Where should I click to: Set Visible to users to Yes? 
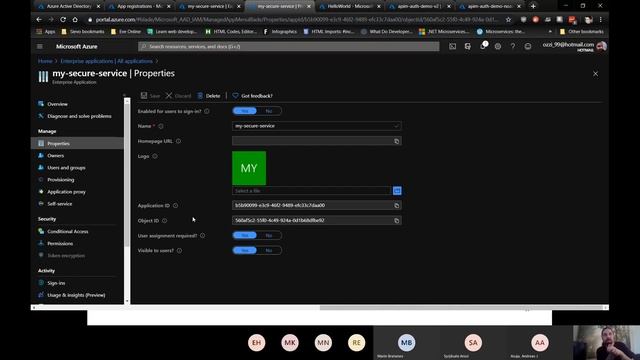click(244, 251)
